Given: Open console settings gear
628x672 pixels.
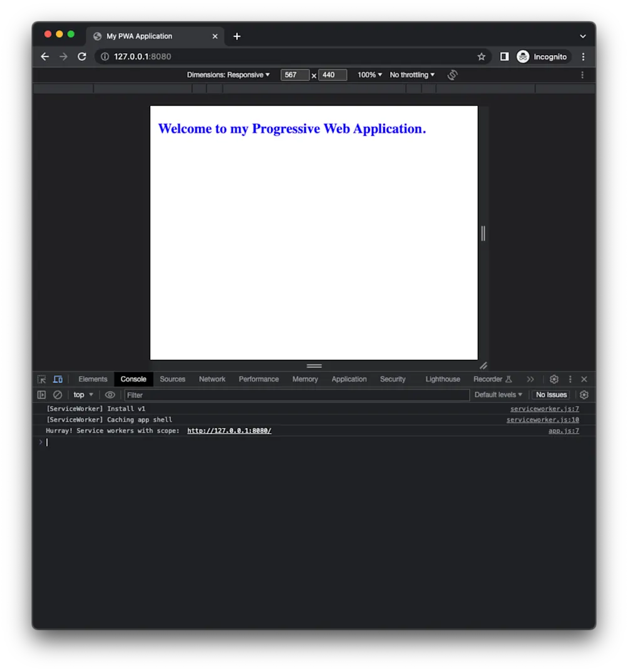Looking at the screenshot, I should coord(584,395).
